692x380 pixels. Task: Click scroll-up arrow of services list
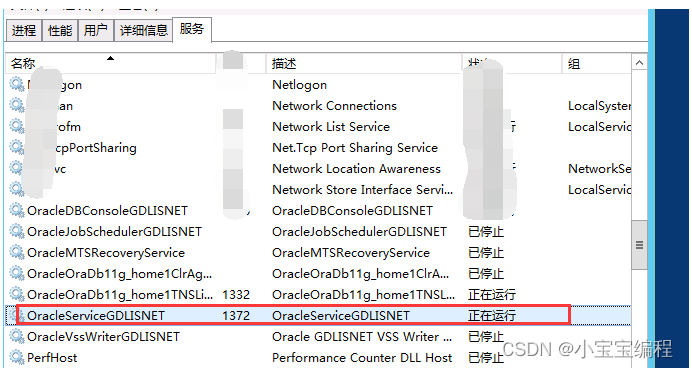tap(639, 63)
